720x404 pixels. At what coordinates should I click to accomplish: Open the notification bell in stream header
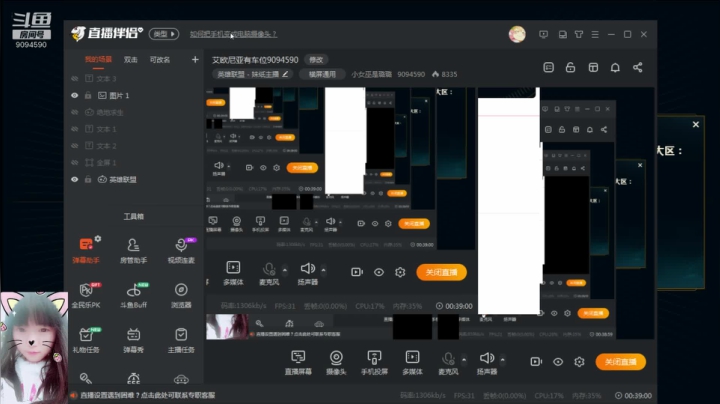tap(615, 67)
